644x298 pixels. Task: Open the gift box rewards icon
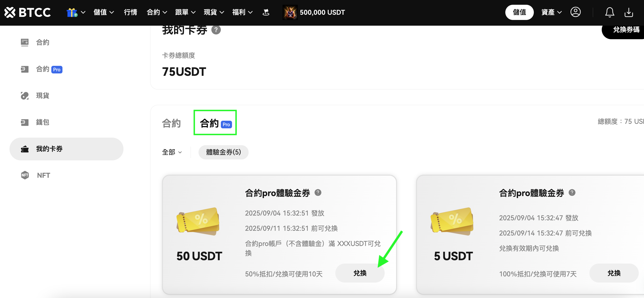pyautogui.click(x=72, y=12)
